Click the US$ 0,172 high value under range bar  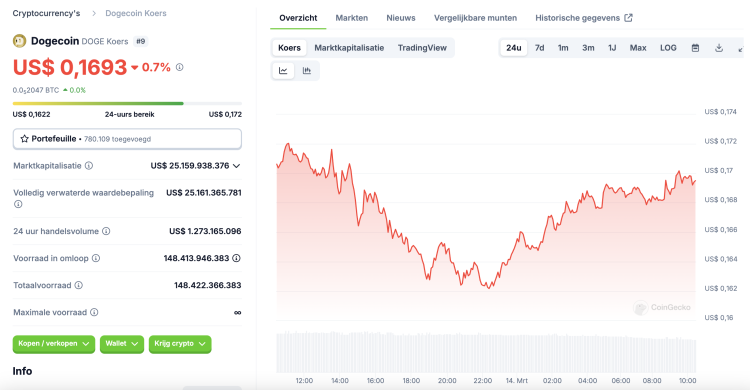click(x=225, y=114)
